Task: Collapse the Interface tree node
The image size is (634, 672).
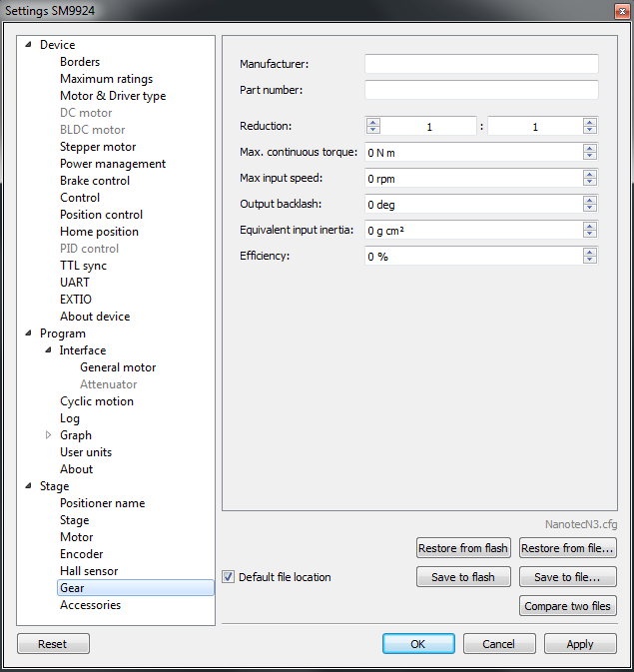Action: pos(48,350)
